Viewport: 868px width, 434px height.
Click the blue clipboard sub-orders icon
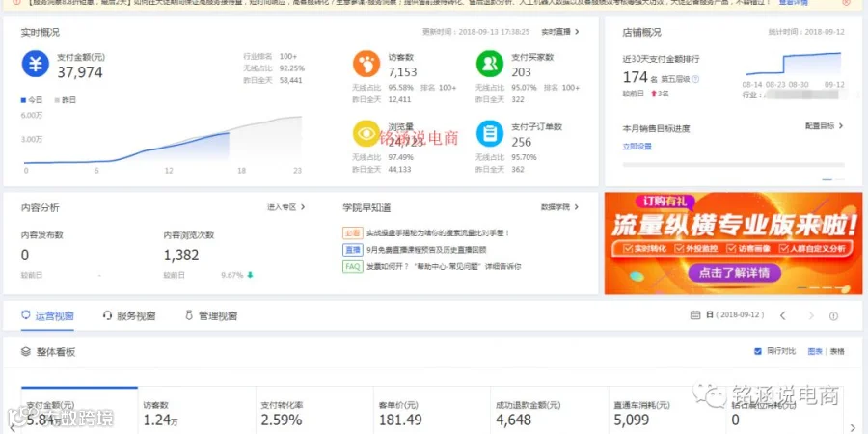point(489,133)
